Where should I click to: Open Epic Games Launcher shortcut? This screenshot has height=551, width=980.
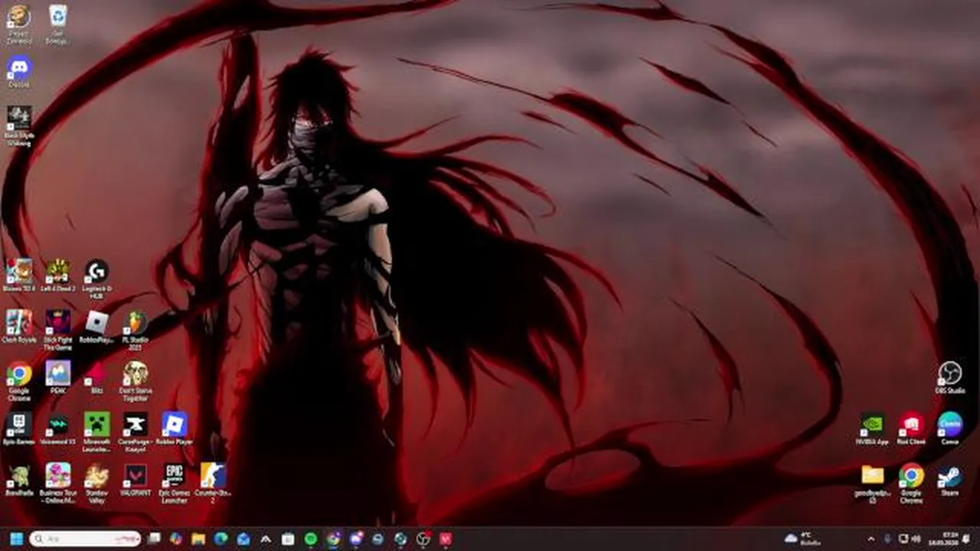[x=174, y=483]
